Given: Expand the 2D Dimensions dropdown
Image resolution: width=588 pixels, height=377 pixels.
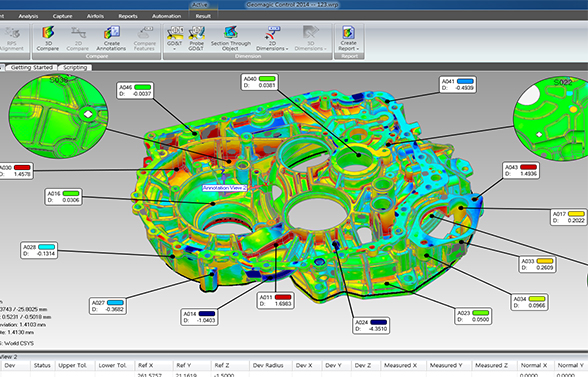Looking at the screenshot, I should coord(272,39).
